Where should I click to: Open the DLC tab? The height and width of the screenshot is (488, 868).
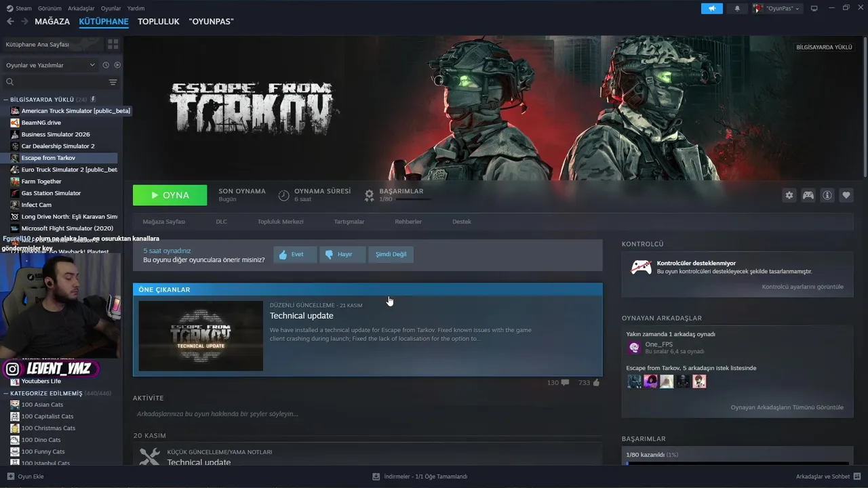pyautogui.click(x=221, y=222)
